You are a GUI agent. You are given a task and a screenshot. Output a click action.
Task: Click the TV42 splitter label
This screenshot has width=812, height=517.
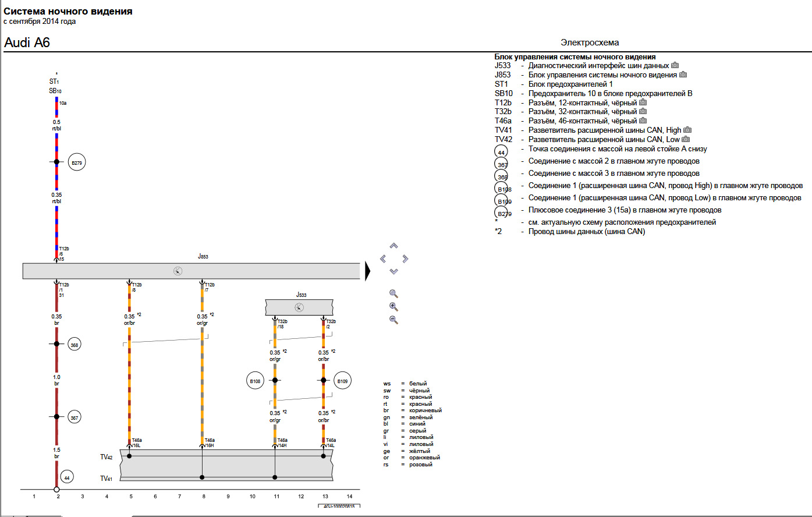pos(106,457)
